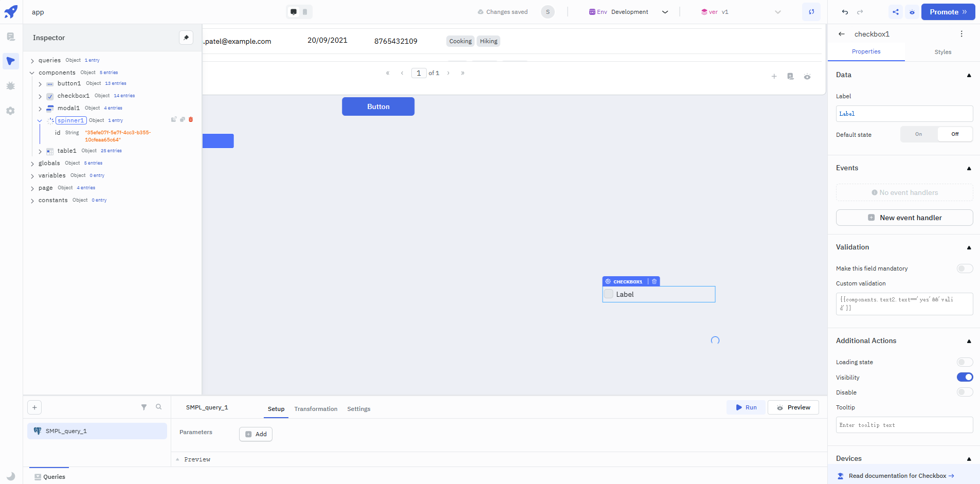Open the query Setup tab
Screen dimensions: 980x484
tap(276, 409)
